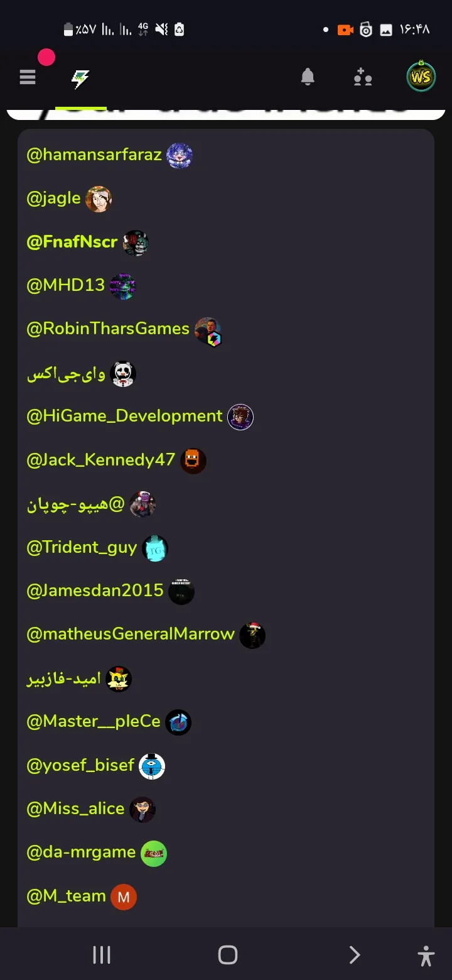Tap the yosef_bisef avatar
The image size is (452, 980).
click(x=152, y=766)
